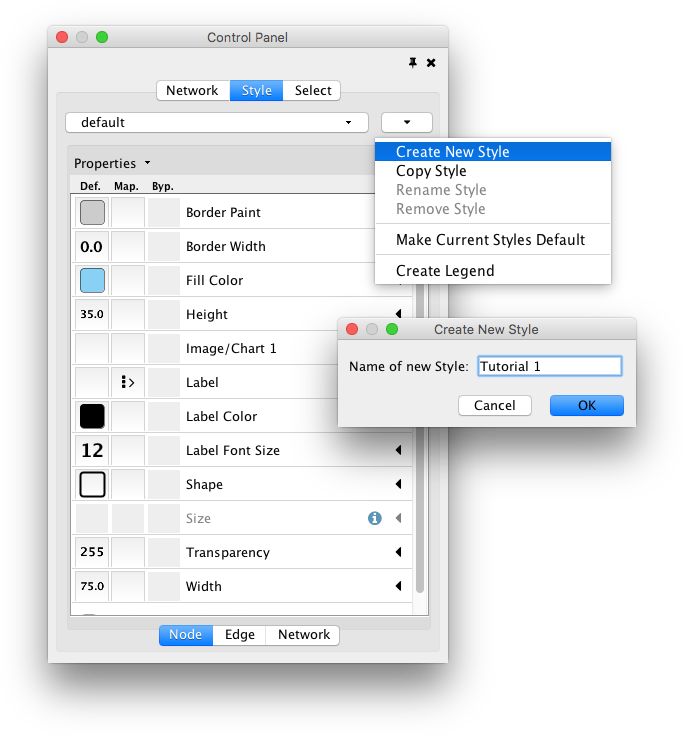The height and width of the screenshot is (737, 684).
Task: Expand the Properties dropdown menu
Action: [x=111, y=163]
